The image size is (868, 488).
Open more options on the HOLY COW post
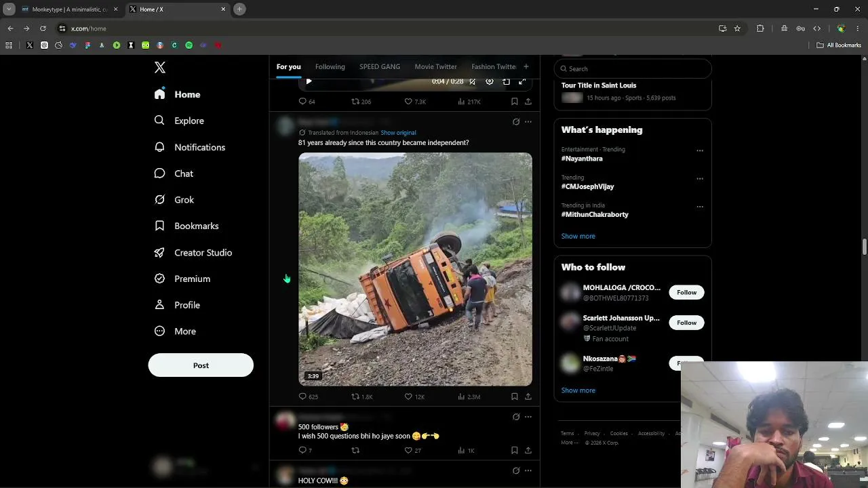[x=528, y=470]
